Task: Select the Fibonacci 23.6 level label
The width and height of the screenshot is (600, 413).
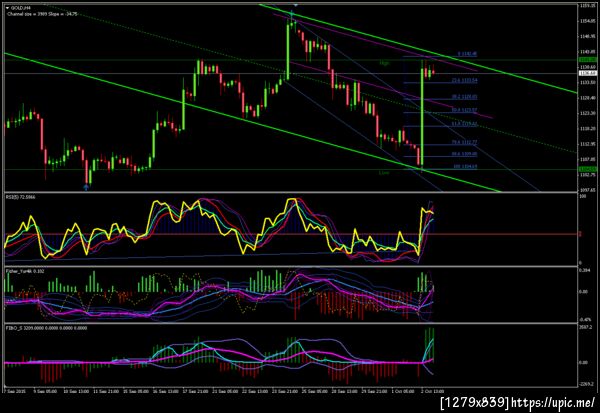Action: point(464,80)
